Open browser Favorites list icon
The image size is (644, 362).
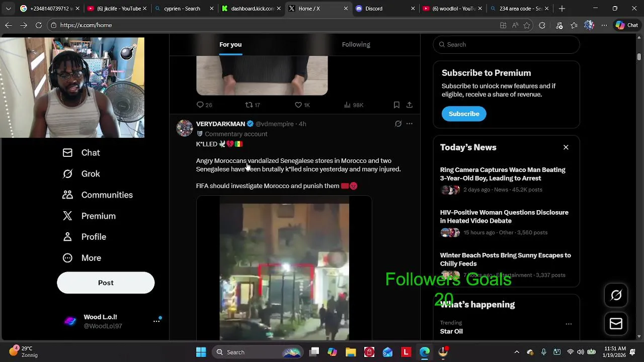point(574,25)
